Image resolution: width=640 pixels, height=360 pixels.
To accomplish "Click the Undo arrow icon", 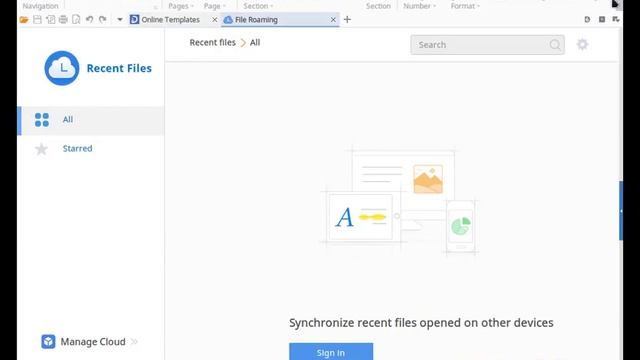I will click(x=89, y=20).
